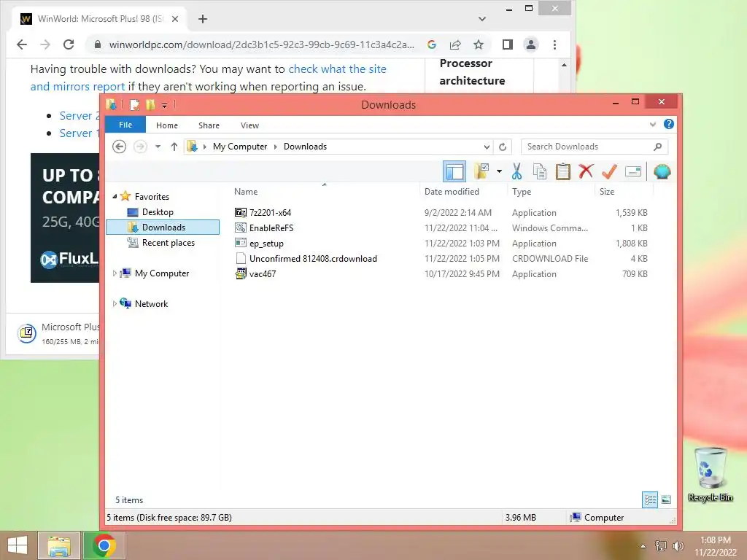This screenshot has height=560, width=747.
Task: Select Network in navigation pane
Action: pyautogui.click(x=151, y=304)
